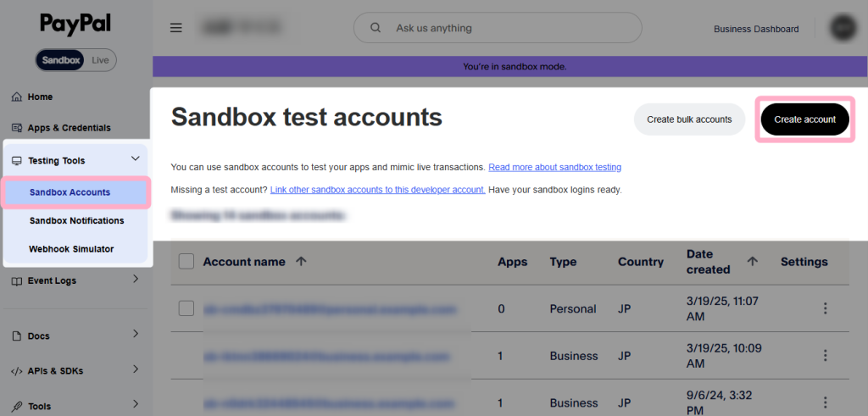868x416 pixels.
Task: Open three-dot menu for 10:09 AM account
Action: (825, 356)
